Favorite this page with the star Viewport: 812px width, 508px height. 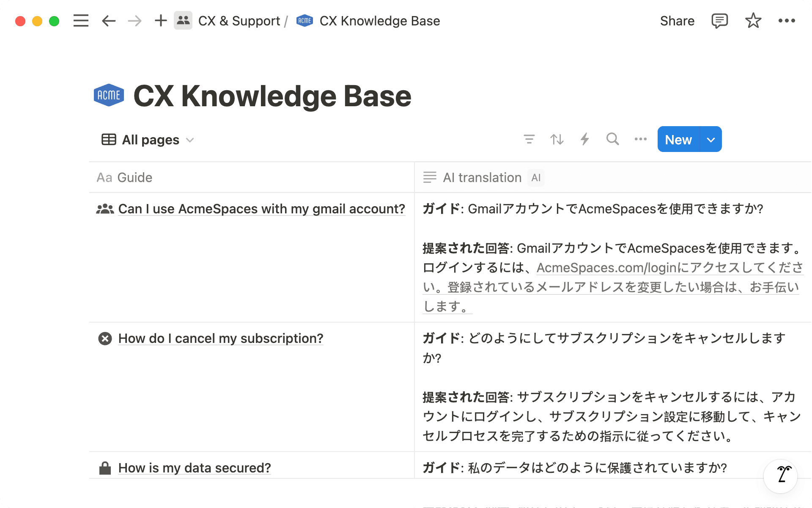point(753,21)
